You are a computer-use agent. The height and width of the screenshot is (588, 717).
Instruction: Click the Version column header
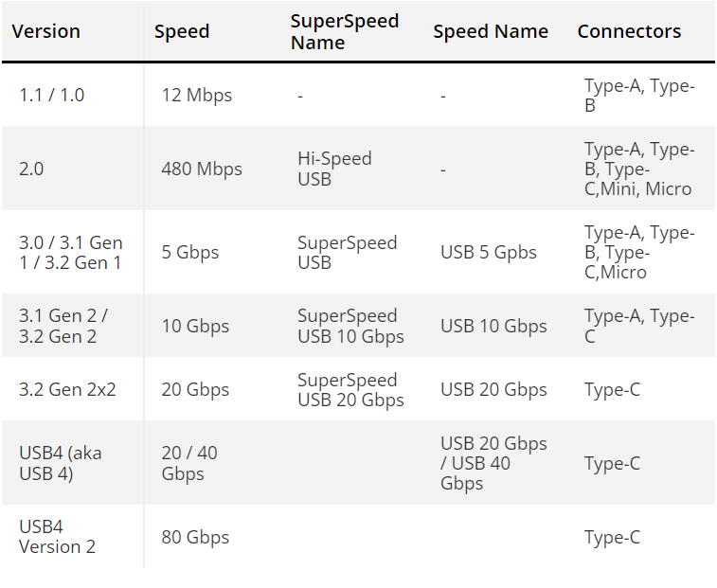[45, 31]
